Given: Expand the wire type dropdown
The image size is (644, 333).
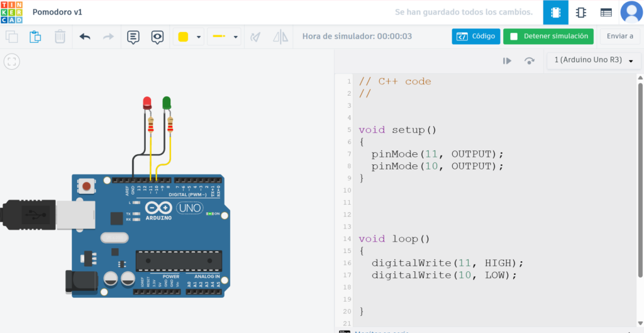Looking at the screenshot, I should point(225,37).
